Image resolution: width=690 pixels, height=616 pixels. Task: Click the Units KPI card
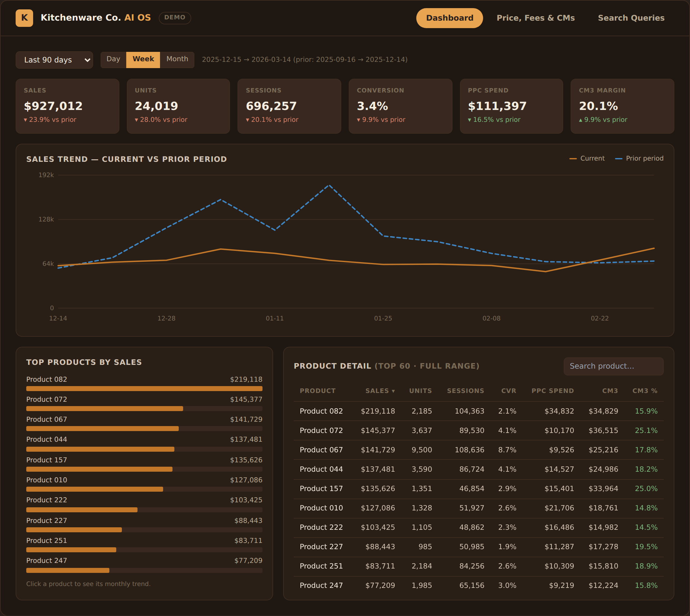(x=178, y=106)
